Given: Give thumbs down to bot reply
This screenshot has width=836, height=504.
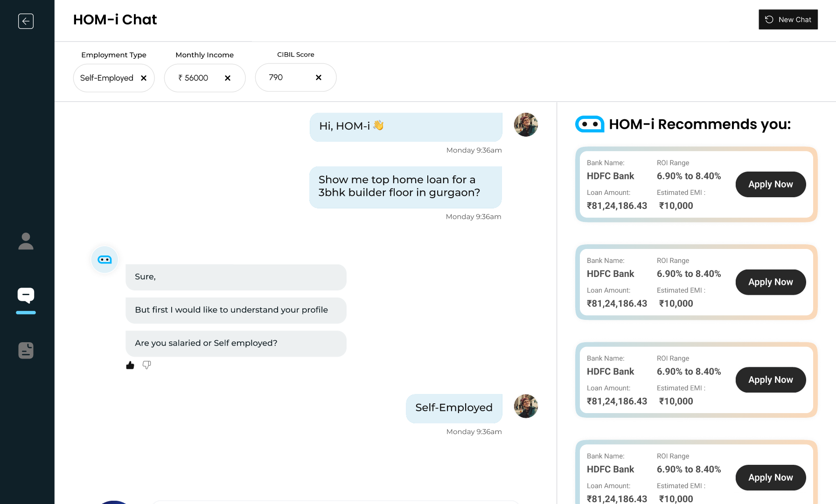Looking at the screenshot, I should click(147, 365).
